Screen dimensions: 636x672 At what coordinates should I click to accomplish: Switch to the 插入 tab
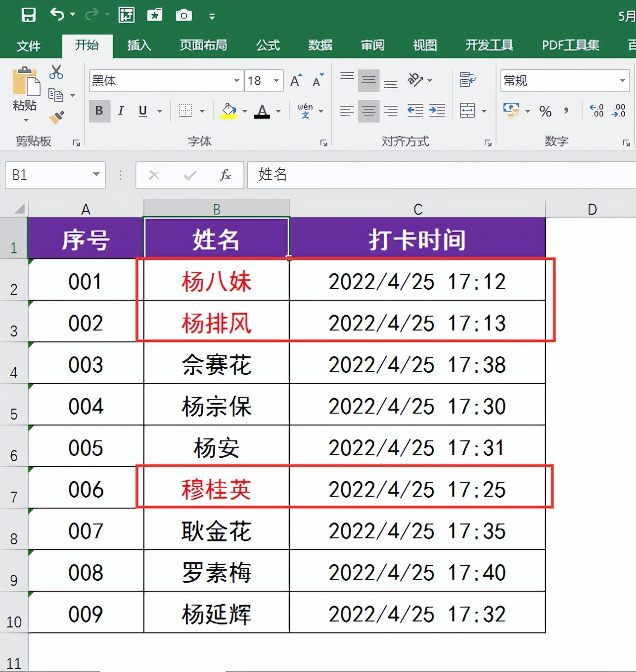tap(139, 45)
